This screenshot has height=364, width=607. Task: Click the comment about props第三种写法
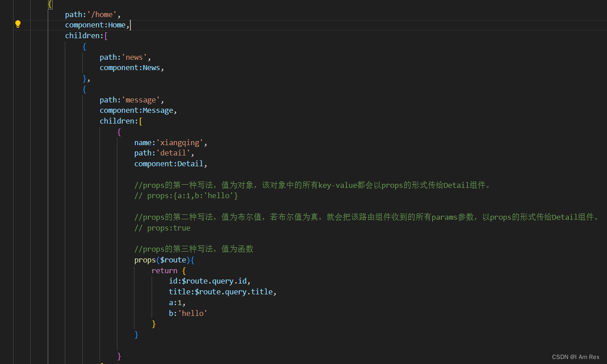(194, 249)
